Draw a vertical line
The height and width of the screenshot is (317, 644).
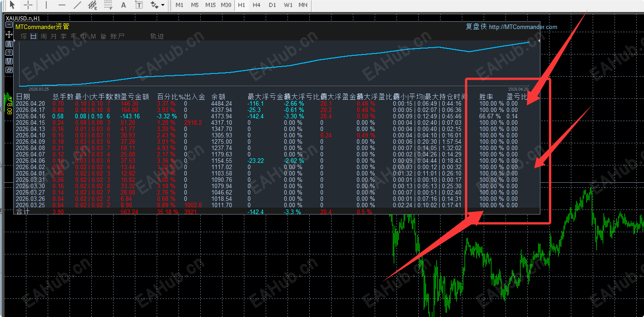tap(46, 5)
